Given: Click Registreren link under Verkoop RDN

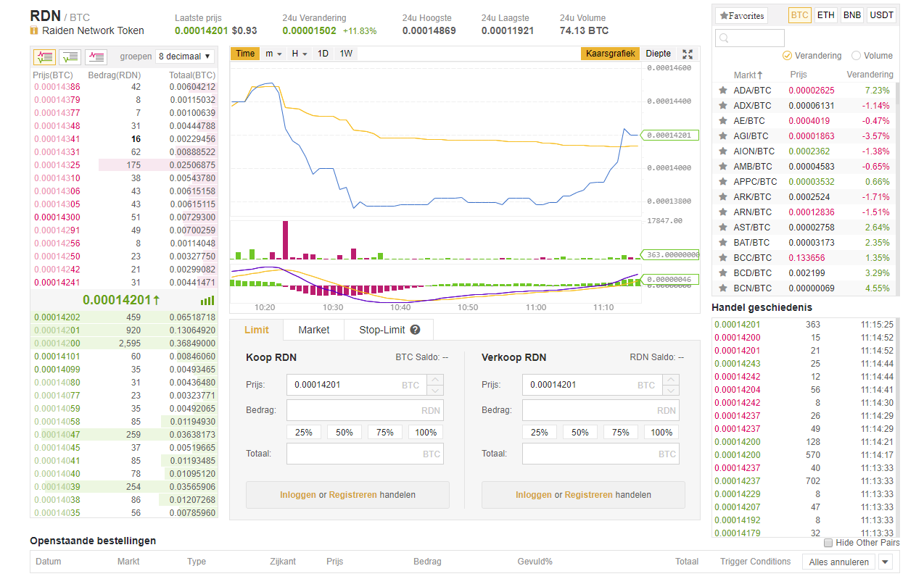Looking at the screenshot, I should pos(589,495).
